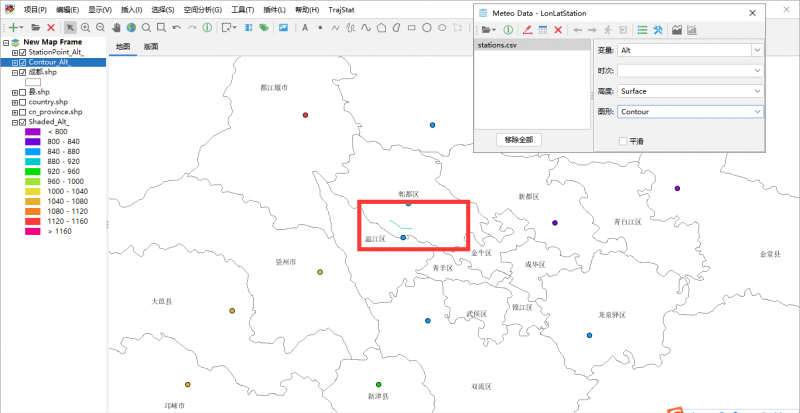
Task: Collapse the Shaded_Alt_ layer legend
Action: click(14, 122)
